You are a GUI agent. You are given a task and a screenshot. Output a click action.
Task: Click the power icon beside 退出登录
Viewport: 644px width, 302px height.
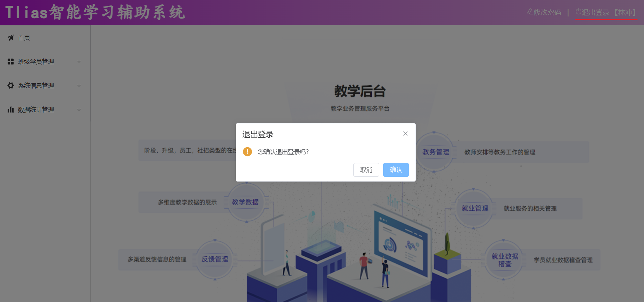[579, 12]
